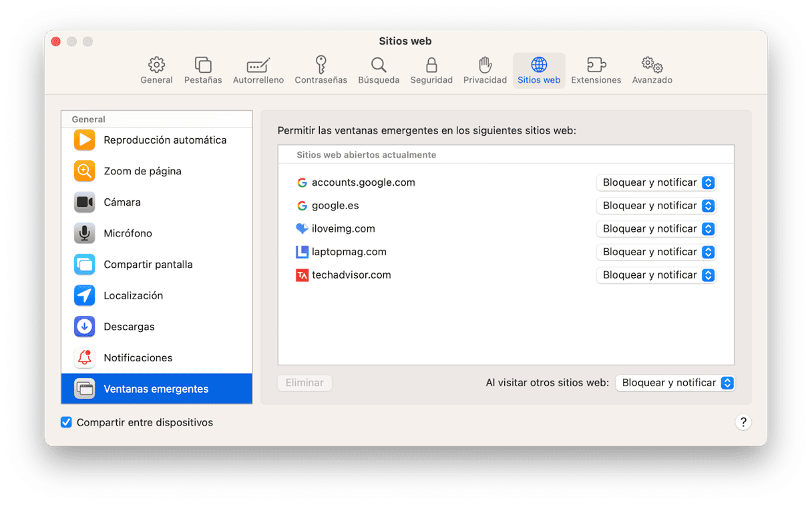Open the Extensiones puzzle icon

[x=596, y=65]
